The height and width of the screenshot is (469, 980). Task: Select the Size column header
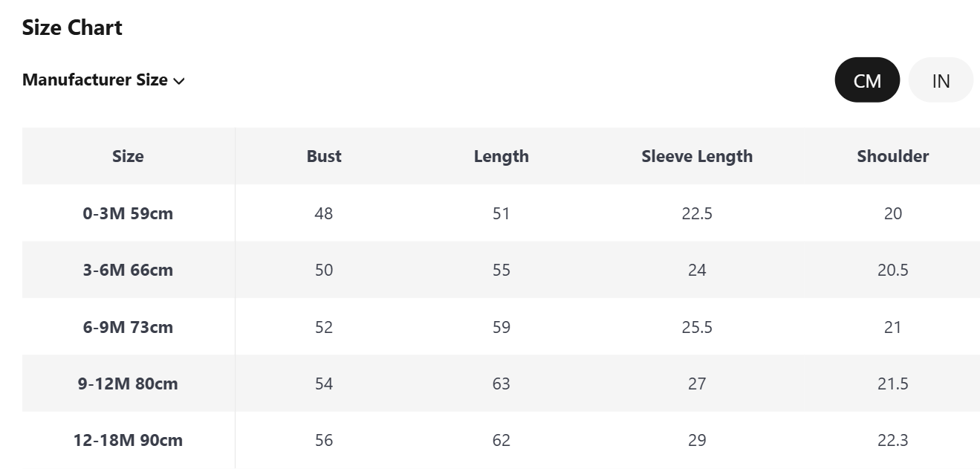128,156
